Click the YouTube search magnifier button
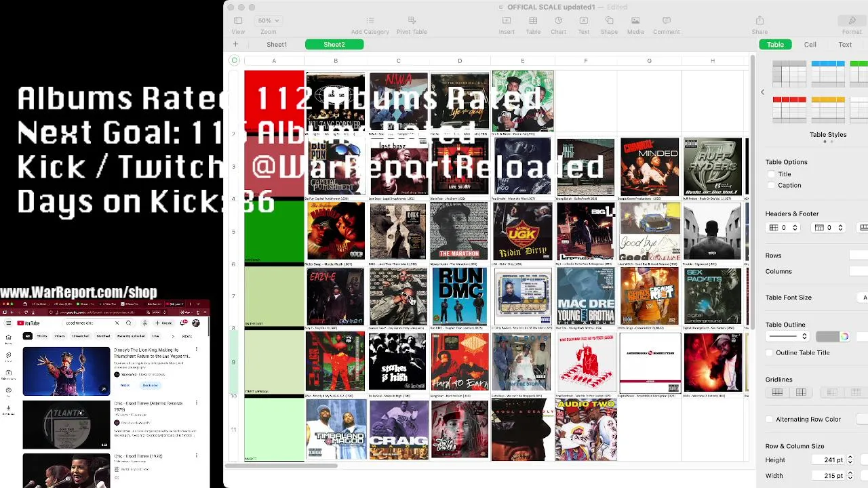Viewport: 868px width, 488px height. [x=129, y=323]
